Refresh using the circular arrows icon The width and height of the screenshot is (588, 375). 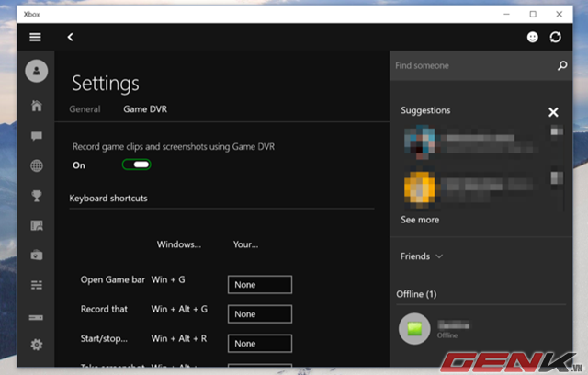[555, 37]
